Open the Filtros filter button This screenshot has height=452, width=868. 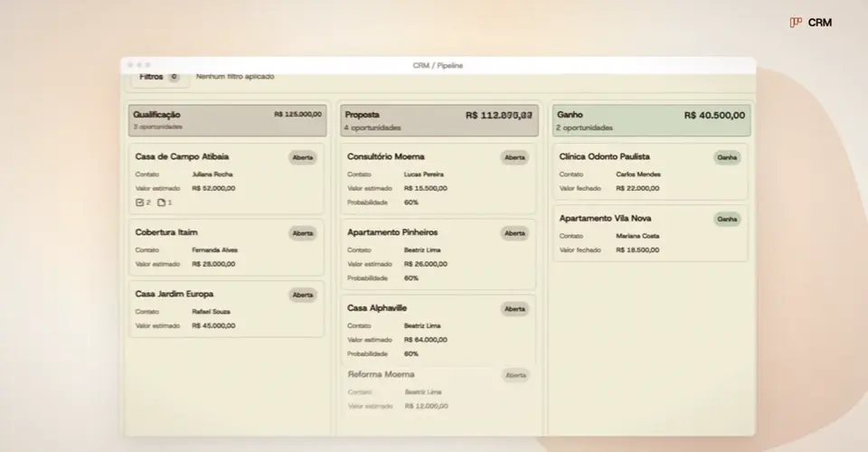[x=160, y=78]
